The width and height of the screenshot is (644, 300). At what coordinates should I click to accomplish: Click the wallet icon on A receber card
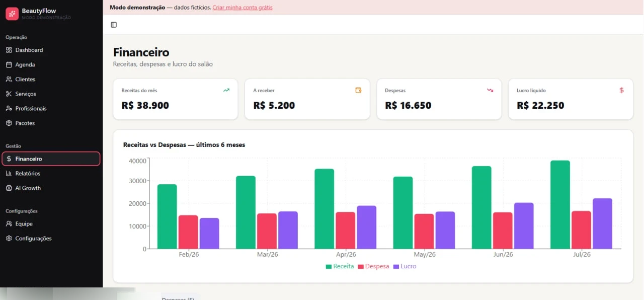coord(358,90)
